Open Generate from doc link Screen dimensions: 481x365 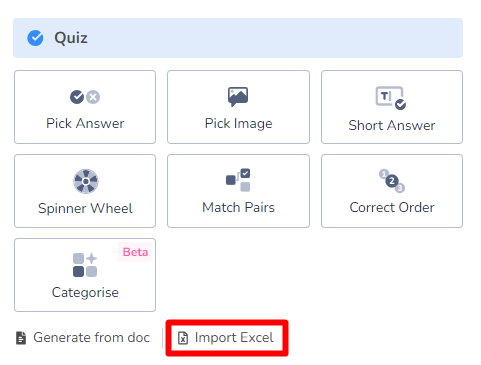91,337
